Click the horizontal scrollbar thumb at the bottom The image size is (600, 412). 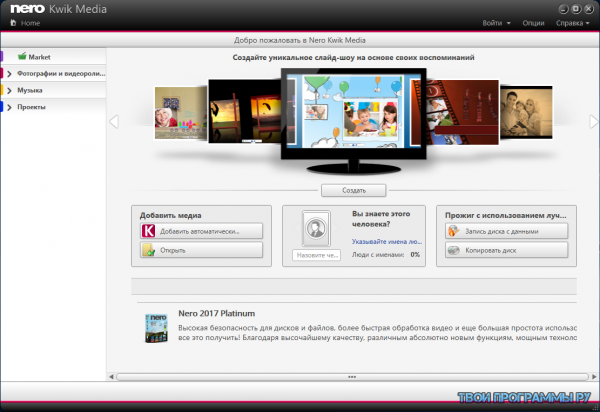(352, 377)
